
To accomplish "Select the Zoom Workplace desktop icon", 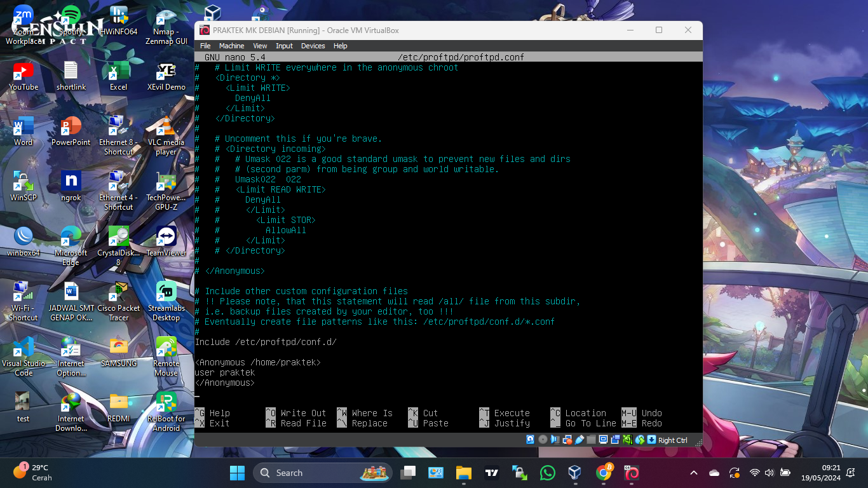I will (24, 25).
